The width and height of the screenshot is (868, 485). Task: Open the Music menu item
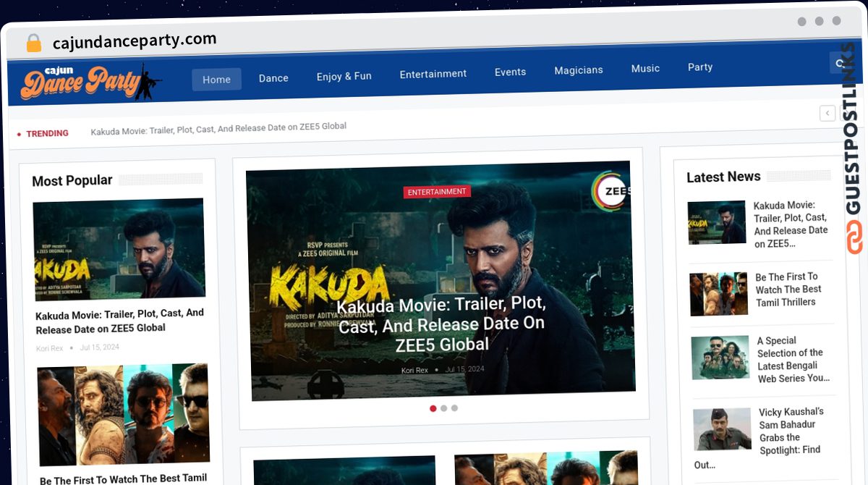tap(645, 69)
